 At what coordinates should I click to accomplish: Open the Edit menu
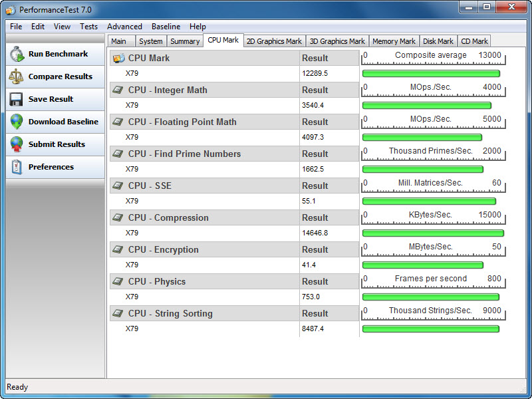(x=38, y=27)
